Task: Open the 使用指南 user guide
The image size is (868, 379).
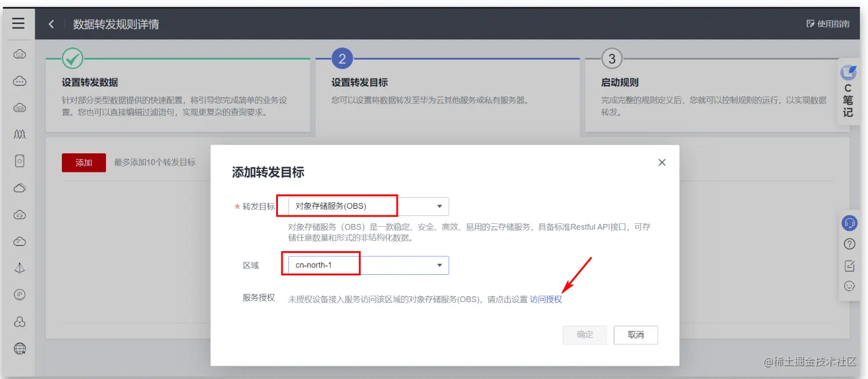Action: click(828, 24)
